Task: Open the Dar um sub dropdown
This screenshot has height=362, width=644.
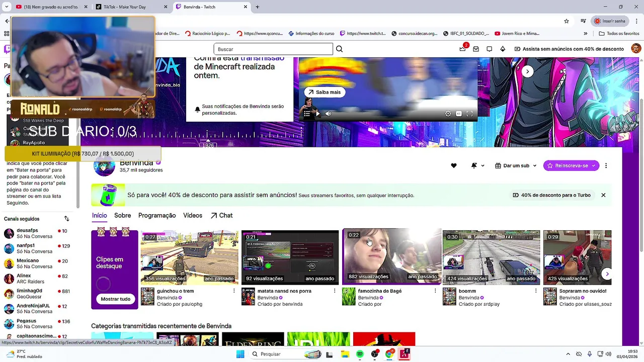Action: click(516, 165)
